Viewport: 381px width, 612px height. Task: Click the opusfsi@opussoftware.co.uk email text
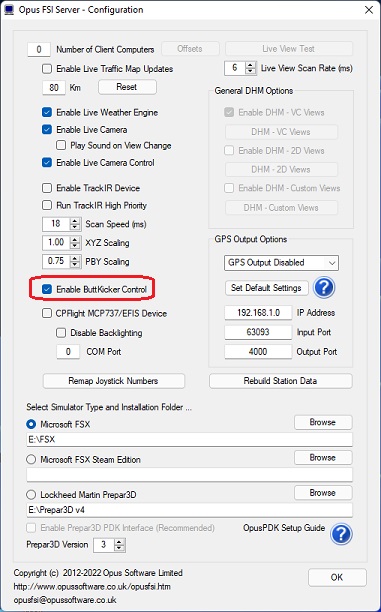tap(65, 600)
